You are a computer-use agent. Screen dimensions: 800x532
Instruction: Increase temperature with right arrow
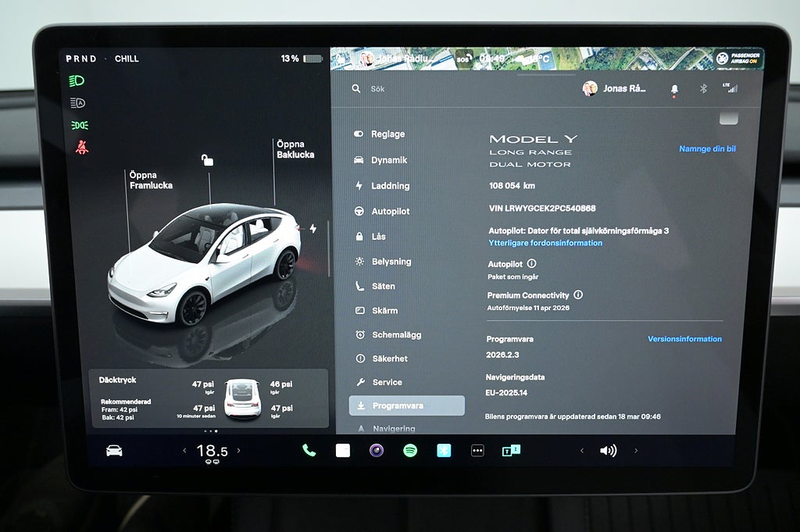coord(239,450)
